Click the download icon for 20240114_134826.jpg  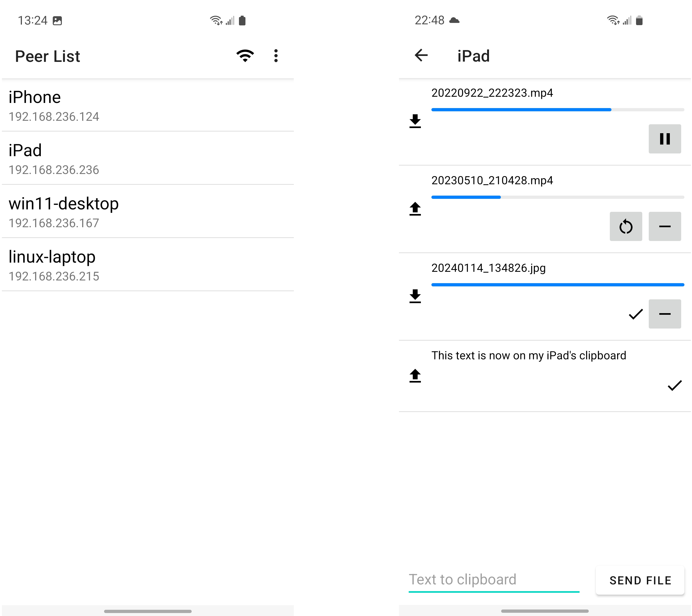click(x=415, y=296)
